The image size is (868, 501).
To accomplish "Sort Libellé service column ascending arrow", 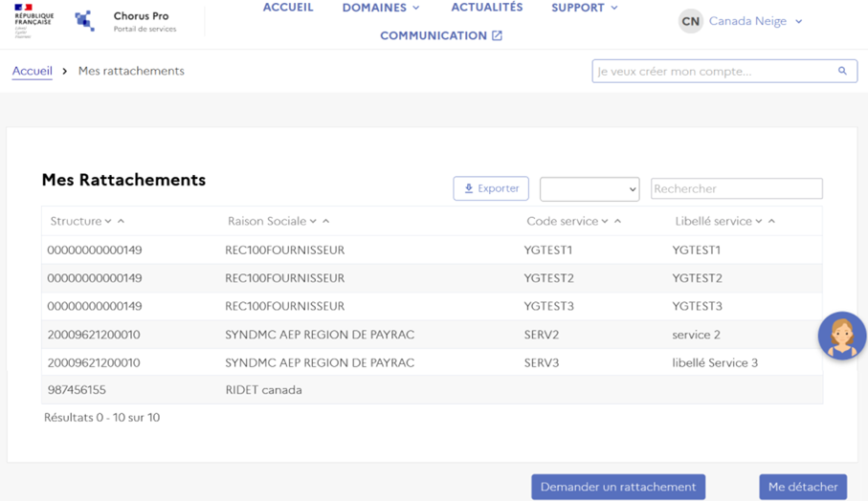I will click(772, 221).
